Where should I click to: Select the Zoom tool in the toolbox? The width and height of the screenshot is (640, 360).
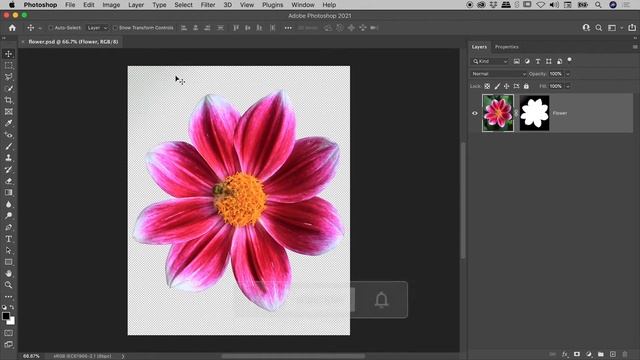[x=9, y=285]
